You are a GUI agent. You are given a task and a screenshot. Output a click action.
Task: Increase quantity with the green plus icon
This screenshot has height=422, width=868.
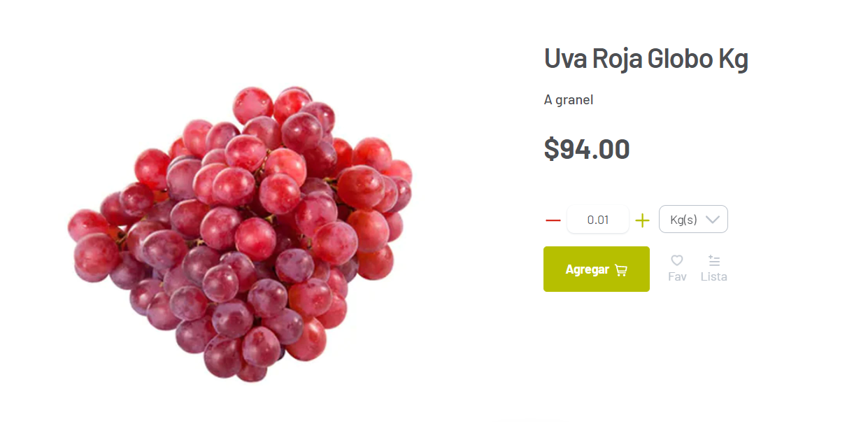tap(642, 220)
